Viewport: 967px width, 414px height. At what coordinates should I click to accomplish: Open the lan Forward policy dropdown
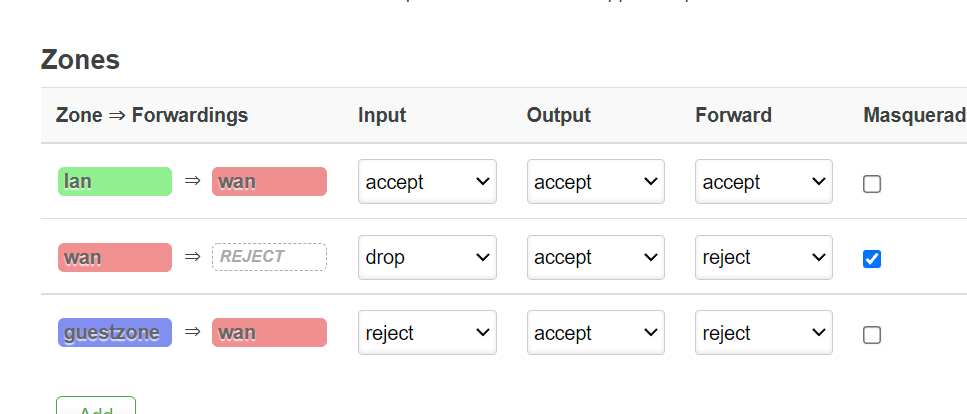tap(763, 182)
